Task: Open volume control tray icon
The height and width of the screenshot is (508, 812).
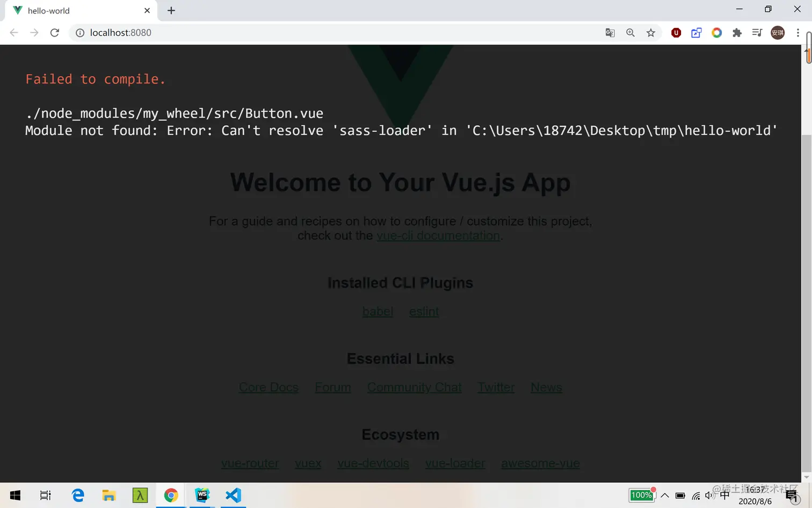Action: click(709, 496)
